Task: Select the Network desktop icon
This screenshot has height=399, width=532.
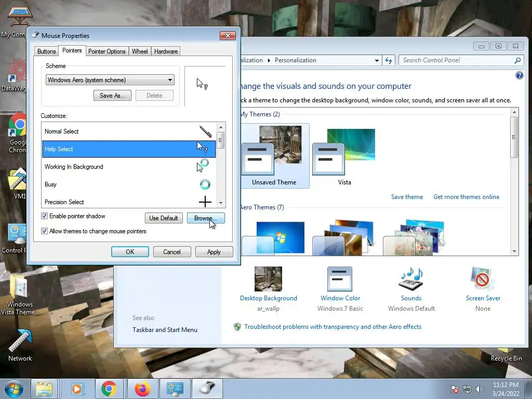Action: 20,345
